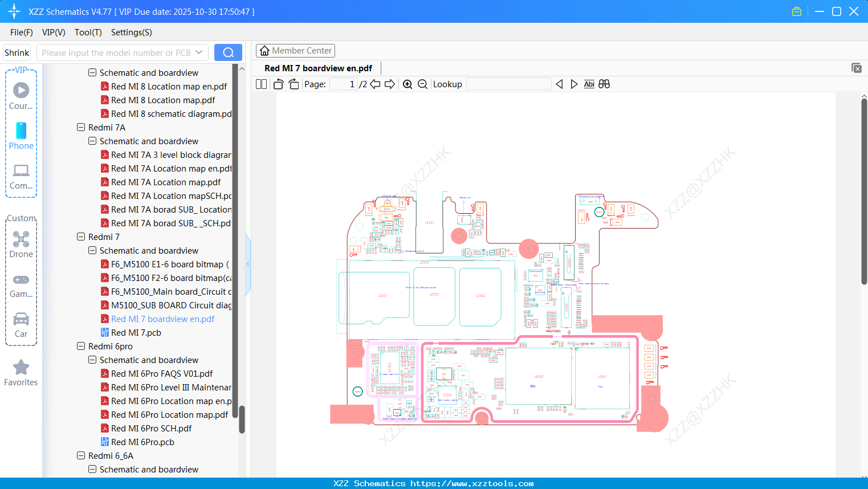Open the Computer category in sidebar
The height and width of the screenshot is (489, 868).
(21, 176)
